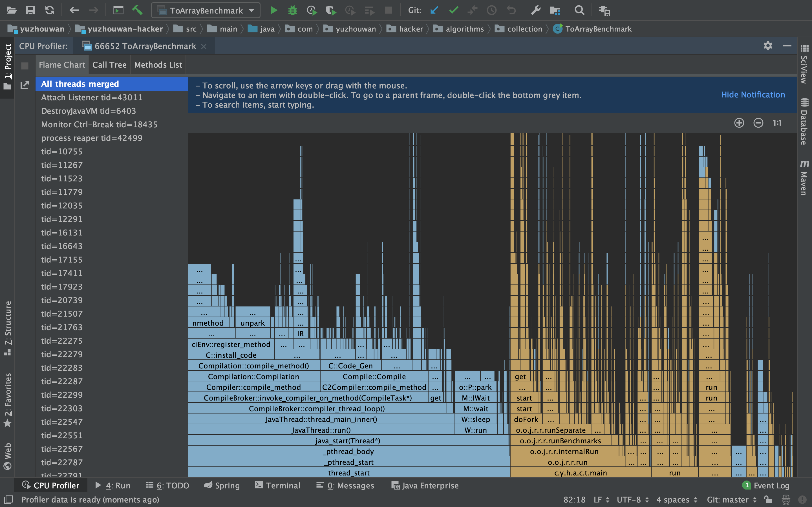Switch to the Call Tree tab
812x507 pixels.
[x=109, y=65]
